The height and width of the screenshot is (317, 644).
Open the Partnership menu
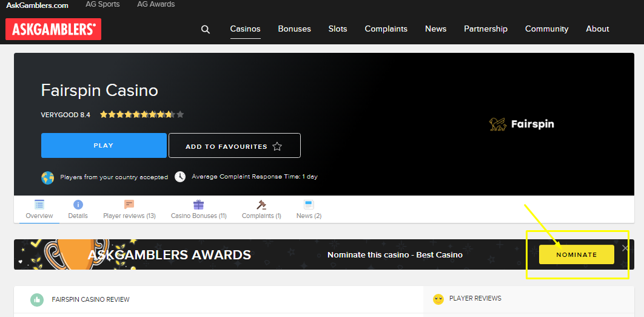[x=486, y=29]
